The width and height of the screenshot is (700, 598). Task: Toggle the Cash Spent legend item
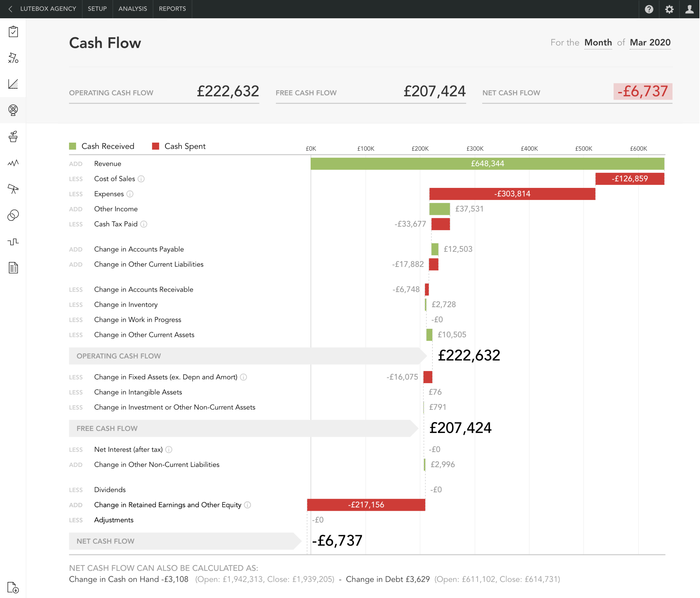185,146
